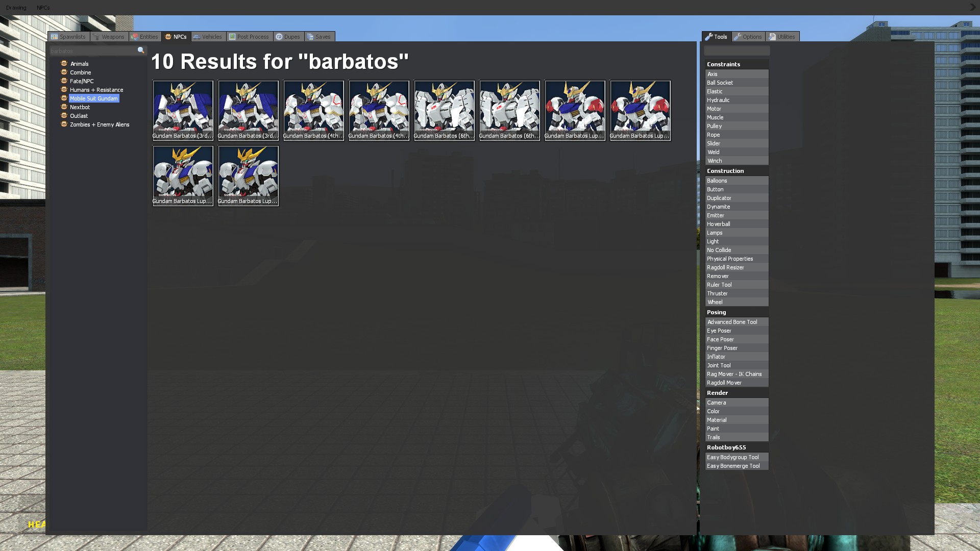Select the Tools tab

point(717,37)
